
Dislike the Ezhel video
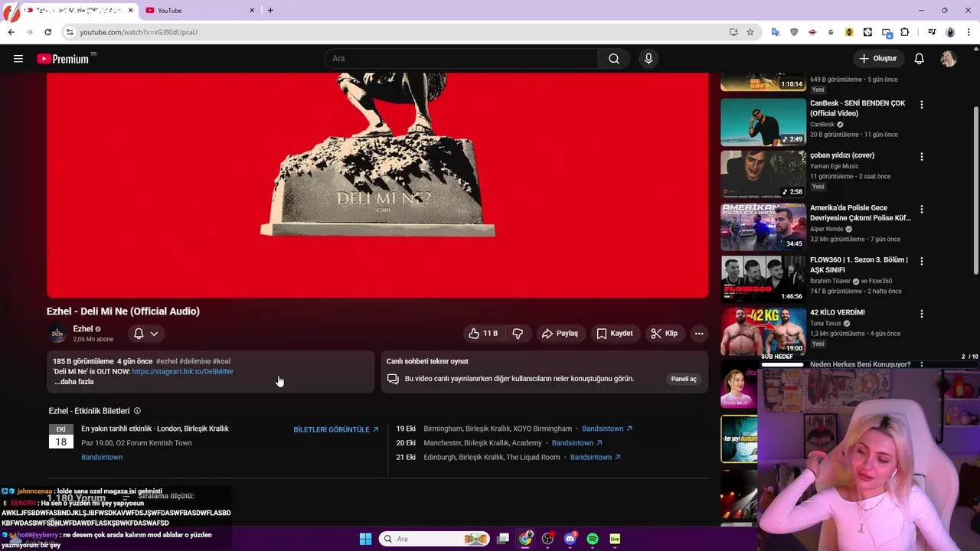(518, 334)
